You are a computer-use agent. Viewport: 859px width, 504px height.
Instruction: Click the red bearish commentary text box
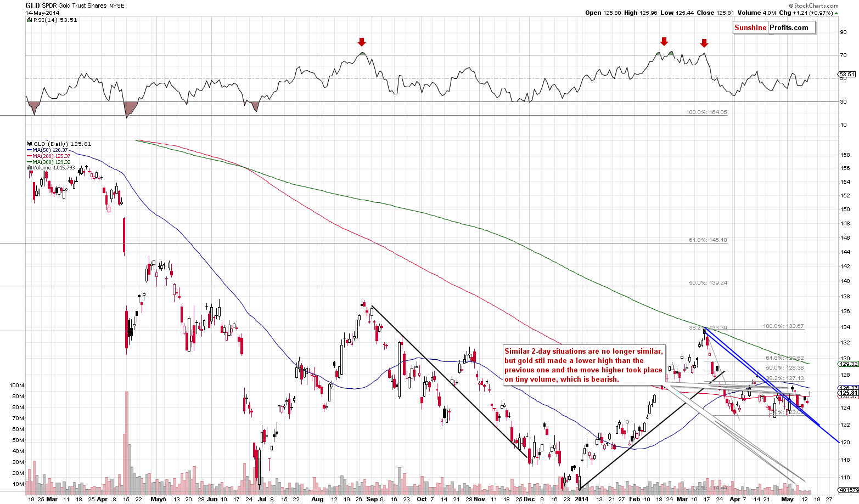point(585,365)
